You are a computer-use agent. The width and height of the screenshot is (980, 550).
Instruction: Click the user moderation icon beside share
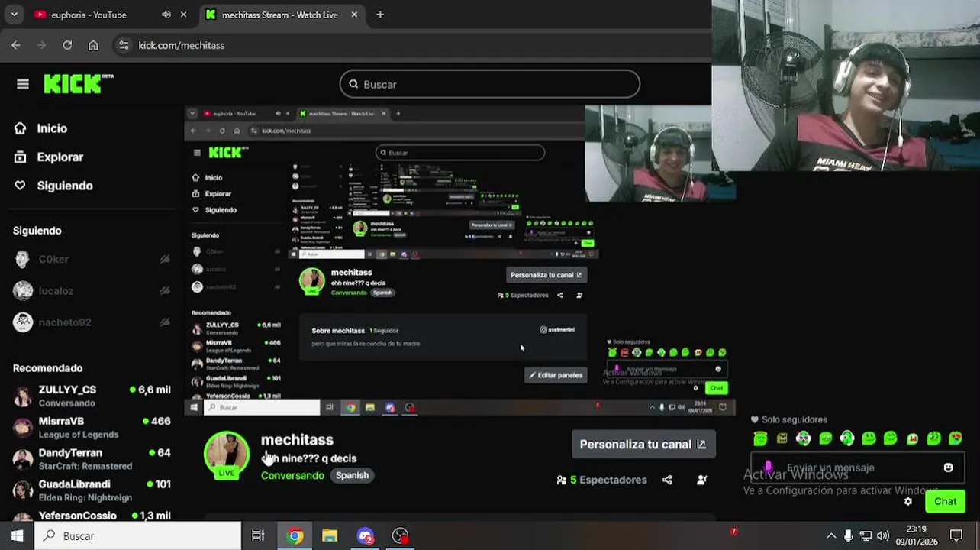tap(701, 480)
